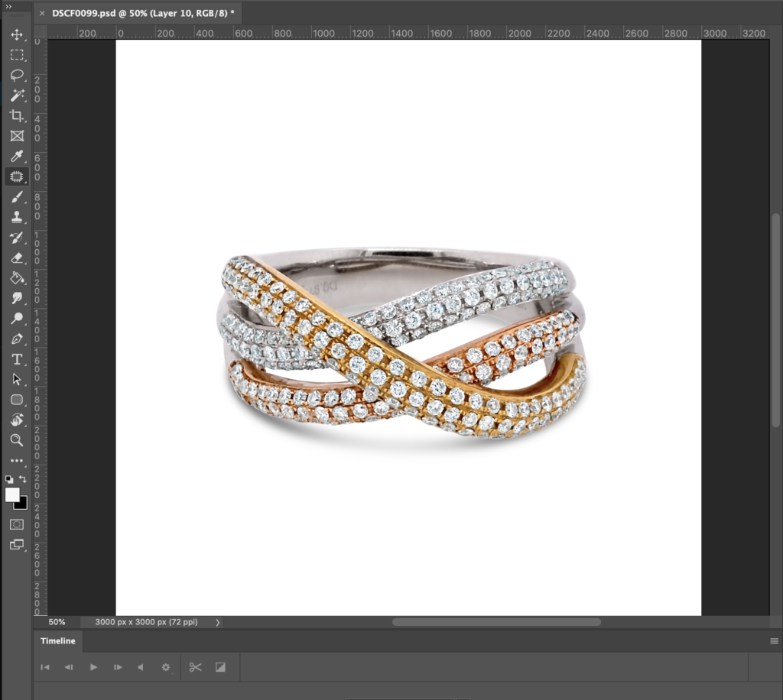The height and width of the screenshot is (700, 783).
Task: Click the vertical canvas scrollbar
Action: [775, 320]
